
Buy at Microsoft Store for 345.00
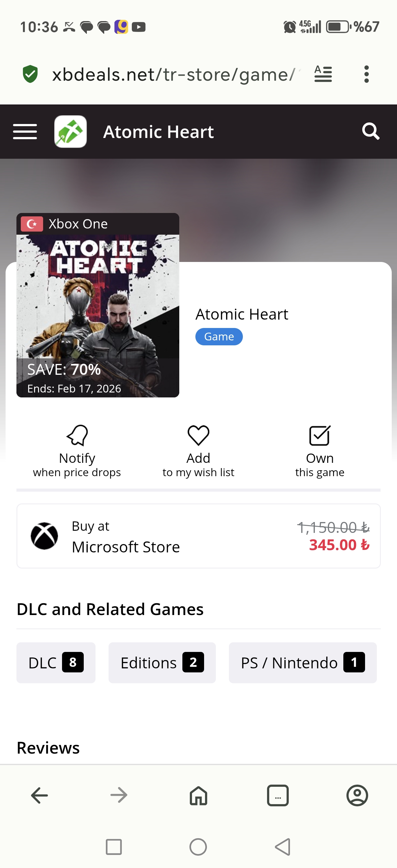pos(198,536)
